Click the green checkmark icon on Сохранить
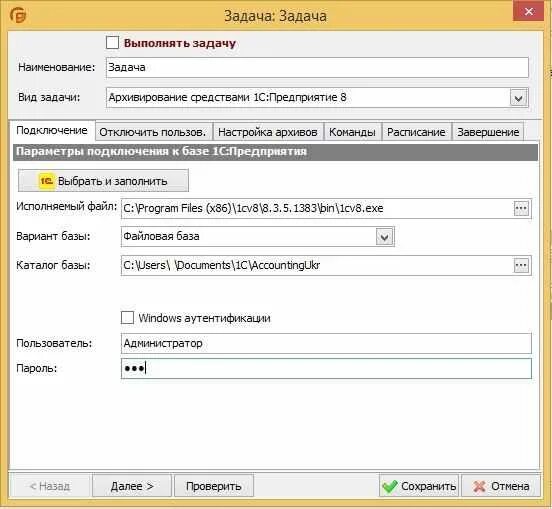Image resolution: width=552 pixels, height=509 pixels. 390,486
